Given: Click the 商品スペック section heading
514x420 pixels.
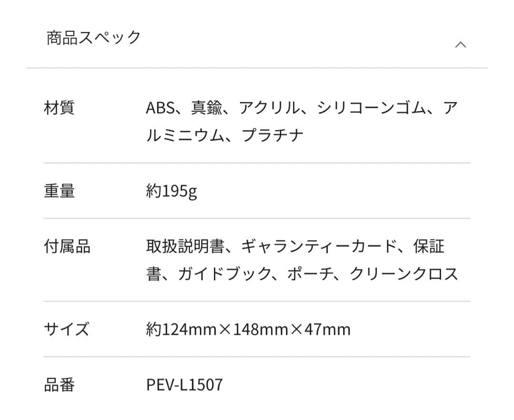Looking at the screenshot, I should click(x=94, y=37).
